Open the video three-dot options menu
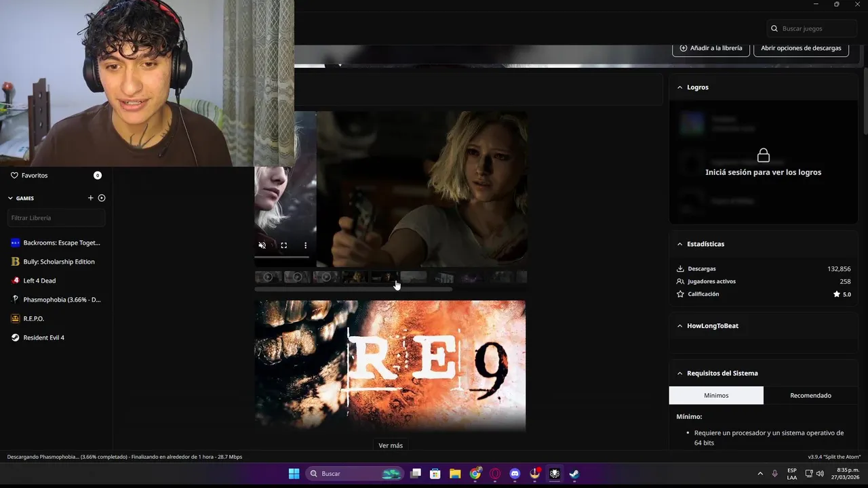The height and width of the screenshot is (488, 868). click(306, 245)
